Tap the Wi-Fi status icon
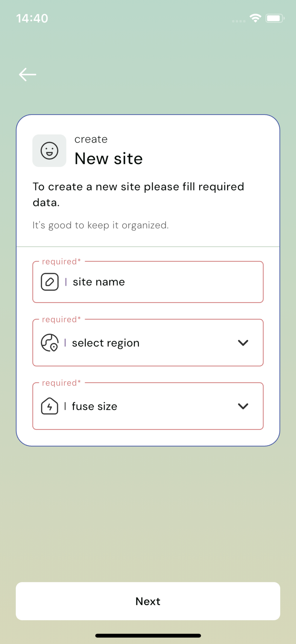This screenshot has width=296, height=644. [x=255, y=18]
